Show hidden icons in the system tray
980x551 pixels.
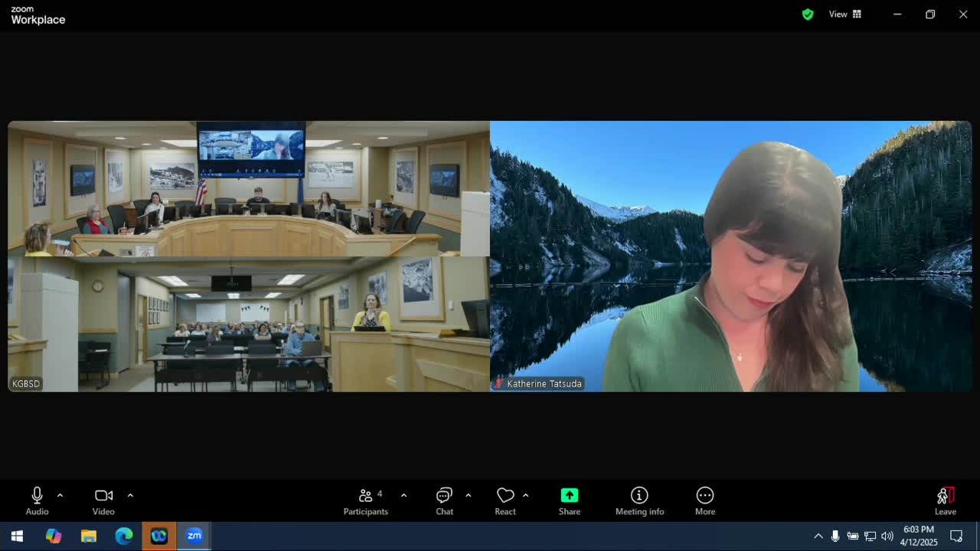[x=818, y=536]
